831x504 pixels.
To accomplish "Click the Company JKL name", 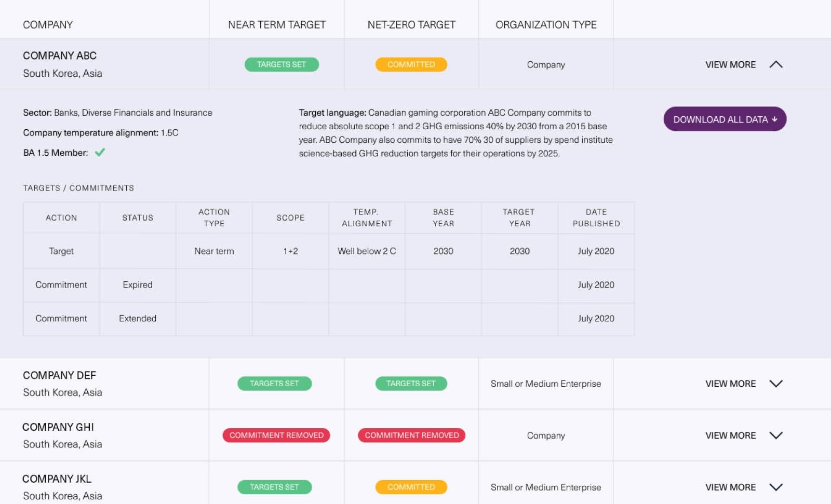I will pos(57,479).
